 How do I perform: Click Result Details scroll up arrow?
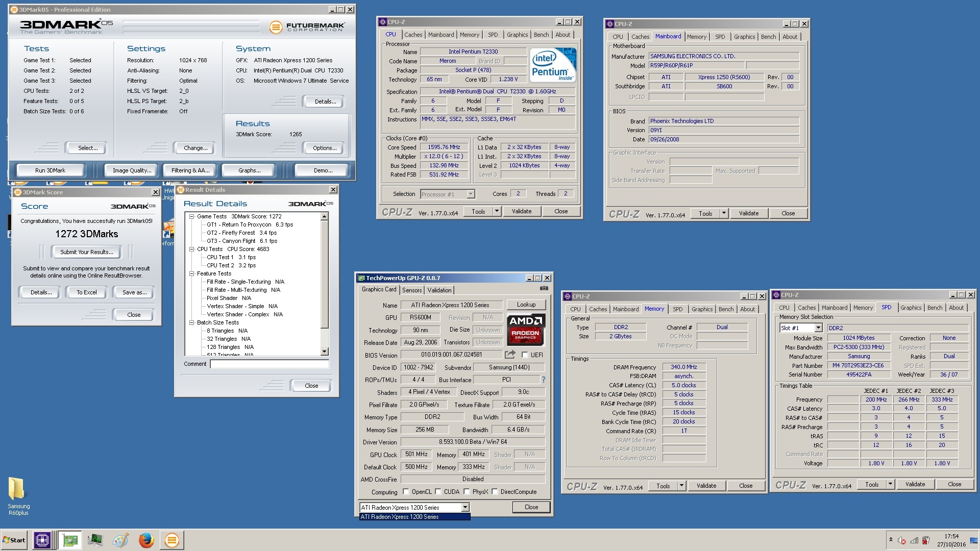(324, 217)
